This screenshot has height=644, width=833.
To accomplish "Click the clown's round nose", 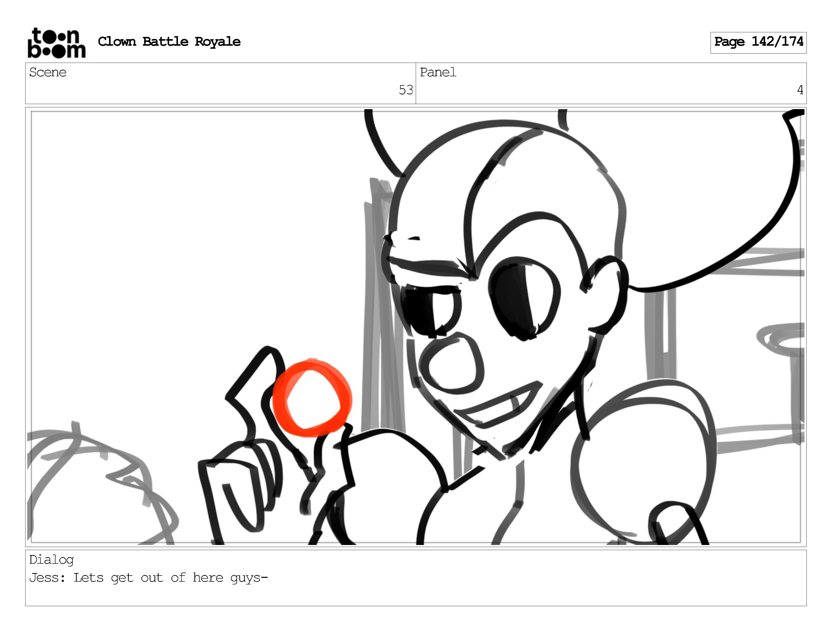I will click(451, 363).
